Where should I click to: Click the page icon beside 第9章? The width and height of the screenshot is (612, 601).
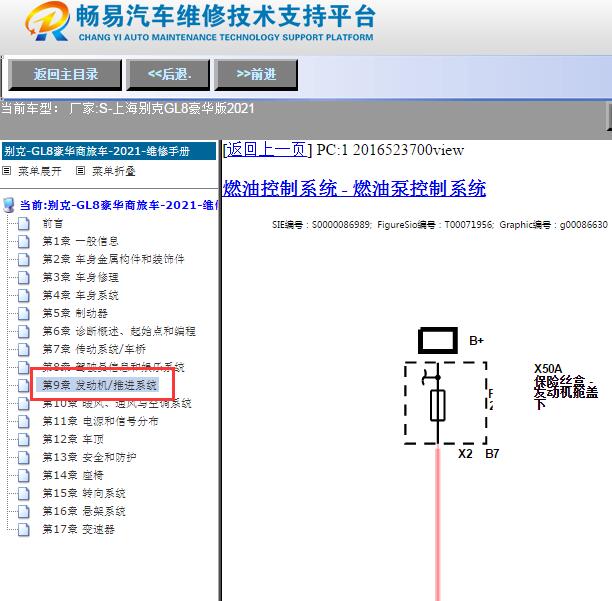click(x=24, y=385)
